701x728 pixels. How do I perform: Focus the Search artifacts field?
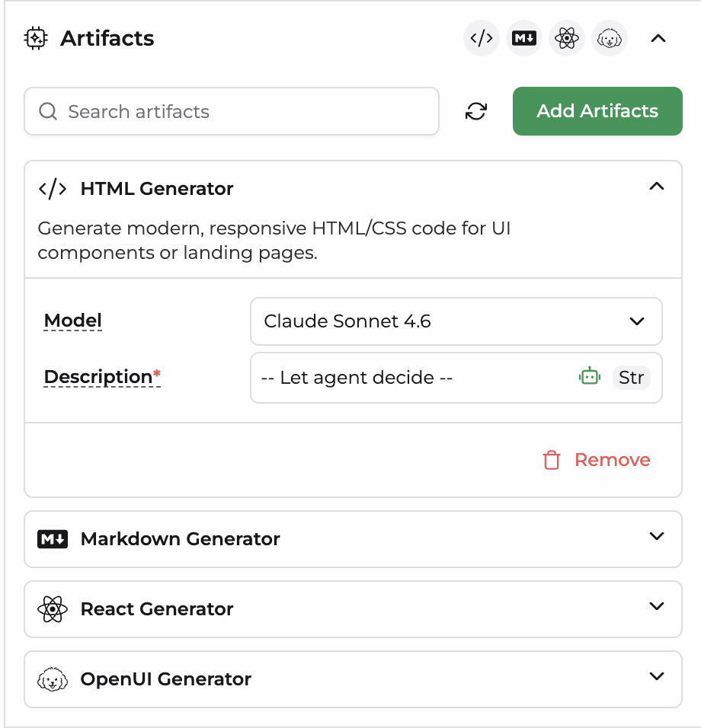[232, 111]
